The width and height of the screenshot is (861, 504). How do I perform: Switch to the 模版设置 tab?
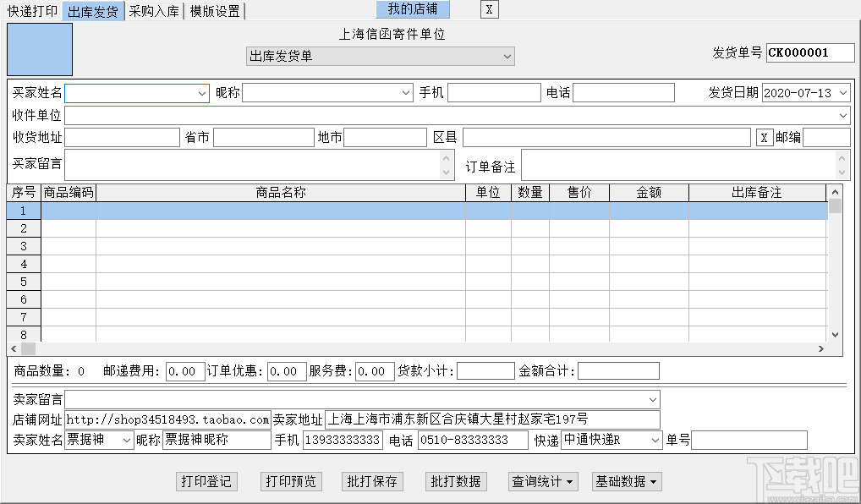[213, 11]
